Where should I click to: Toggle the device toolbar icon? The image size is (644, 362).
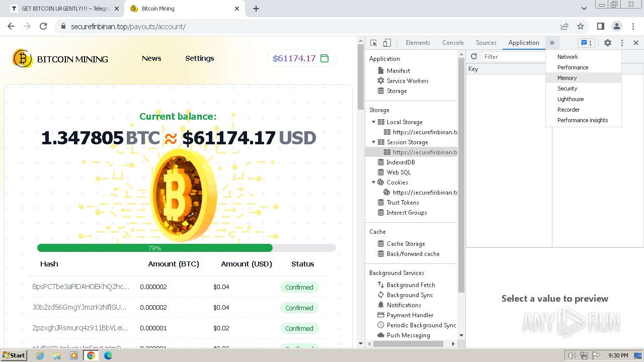(x=387, y=43)
